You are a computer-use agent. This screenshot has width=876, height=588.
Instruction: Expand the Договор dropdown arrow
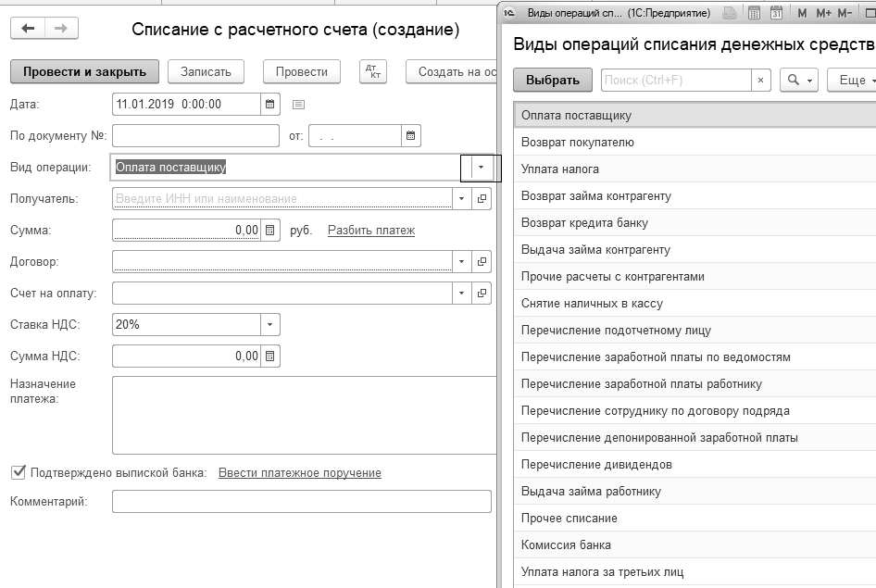click(461, 262)
